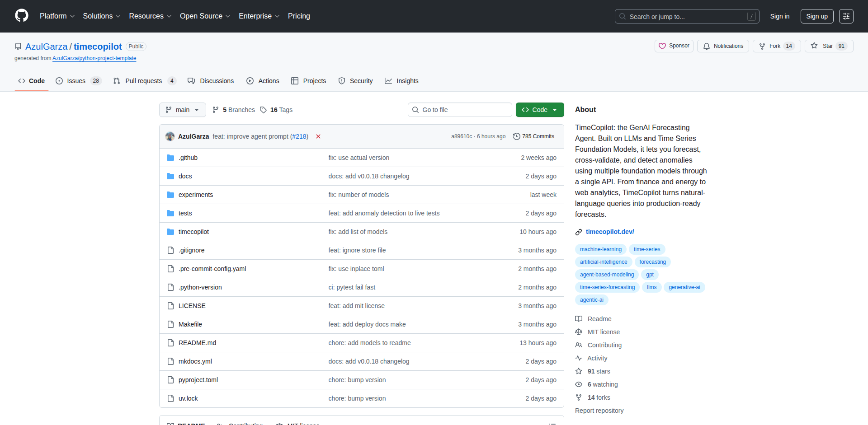Expand the Platform menu

coord(57,16)
